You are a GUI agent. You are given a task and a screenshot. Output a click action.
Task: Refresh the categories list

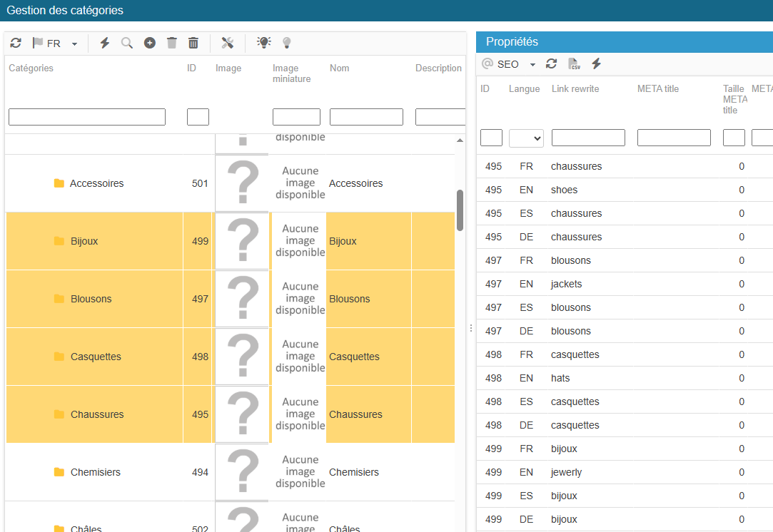(16, 43)
